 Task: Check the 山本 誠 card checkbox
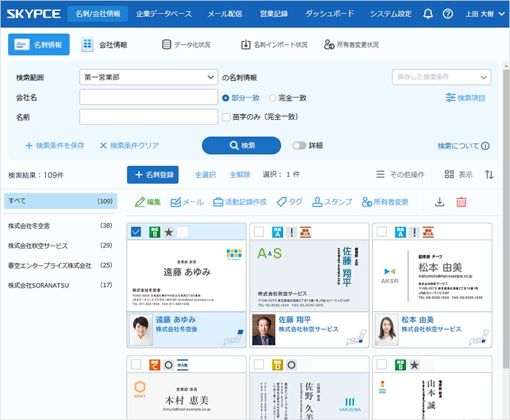click(x=382, y=365)
